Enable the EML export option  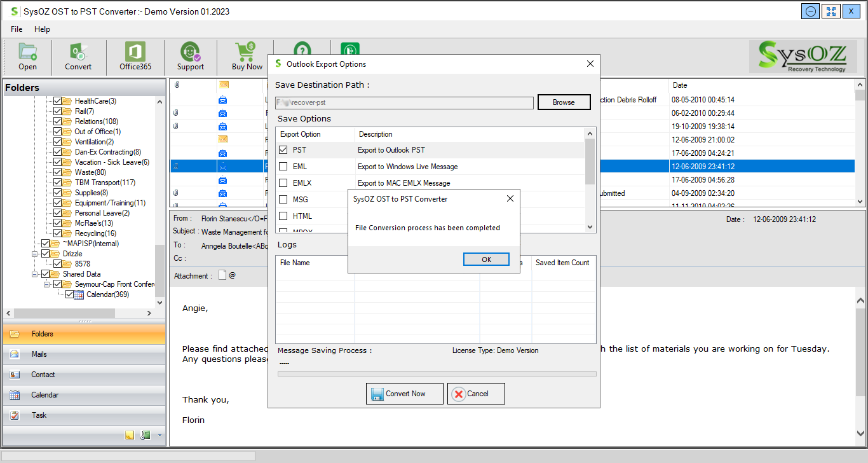pyautogui.click(x=283, y=167)
